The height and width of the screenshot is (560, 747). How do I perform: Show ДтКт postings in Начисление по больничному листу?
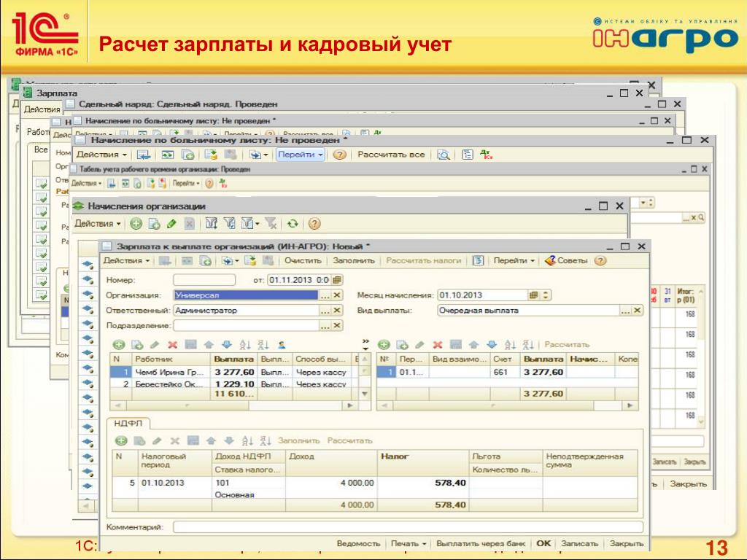coord(487,155)
